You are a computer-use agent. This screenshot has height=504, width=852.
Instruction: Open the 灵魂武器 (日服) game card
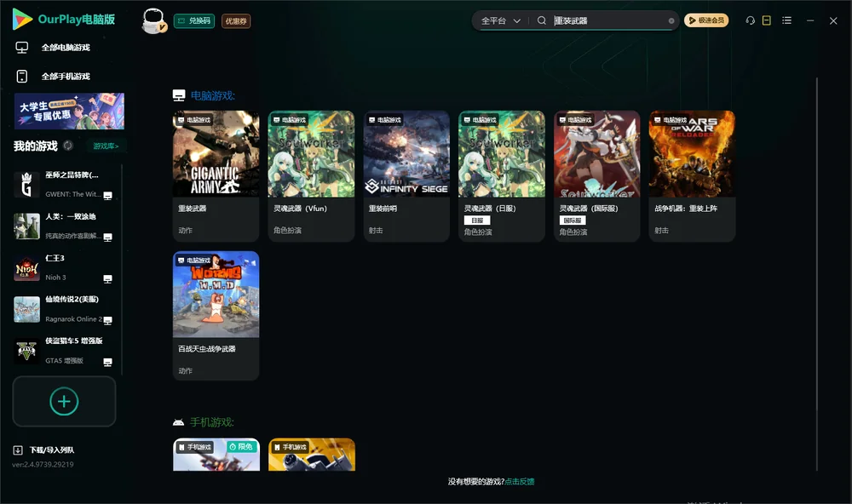502,176
